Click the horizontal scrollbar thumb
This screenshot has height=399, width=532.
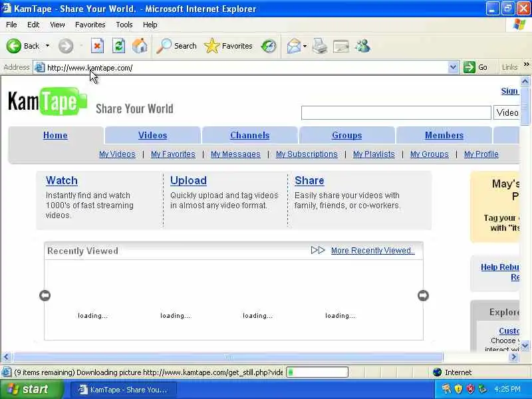(228, 356)
